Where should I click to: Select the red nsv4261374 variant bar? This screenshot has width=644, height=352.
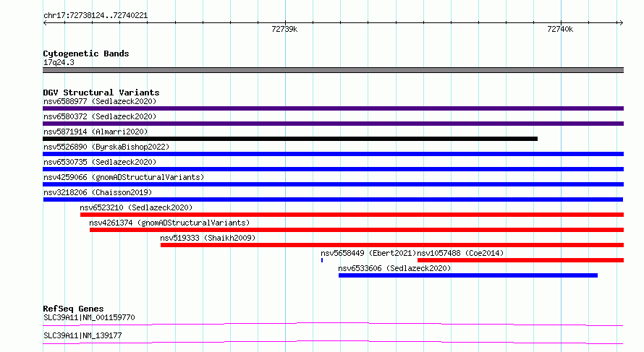[357, 230]
